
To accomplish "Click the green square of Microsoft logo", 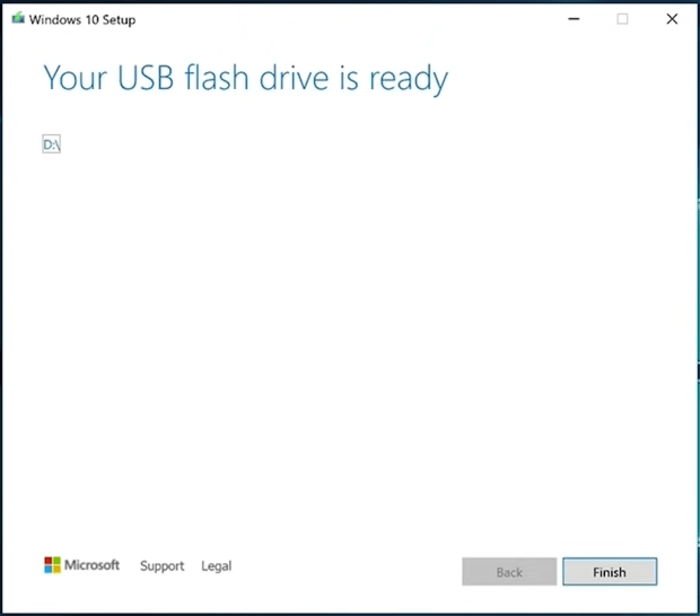I will 57,561.
